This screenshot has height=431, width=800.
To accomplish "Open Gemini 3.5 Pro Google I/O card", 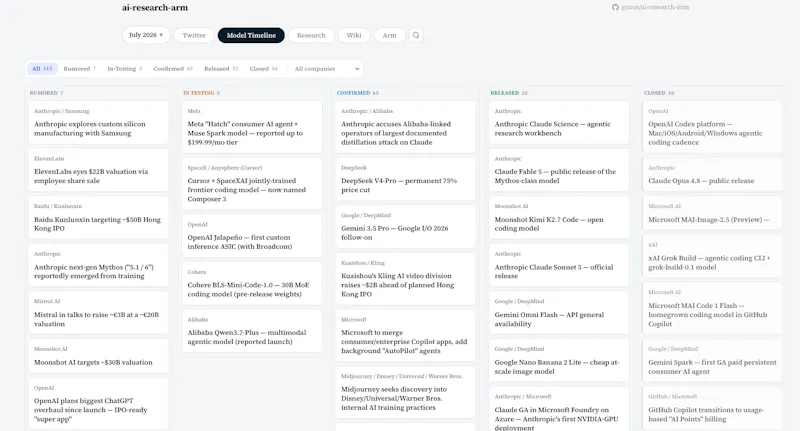I will (x=406, y=227).
